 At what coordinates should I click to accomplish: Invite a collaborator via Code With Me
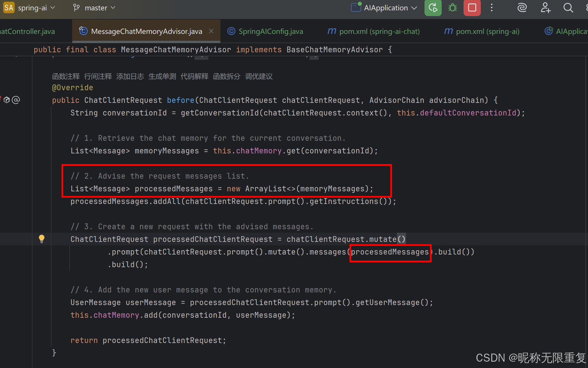(545, 8)
